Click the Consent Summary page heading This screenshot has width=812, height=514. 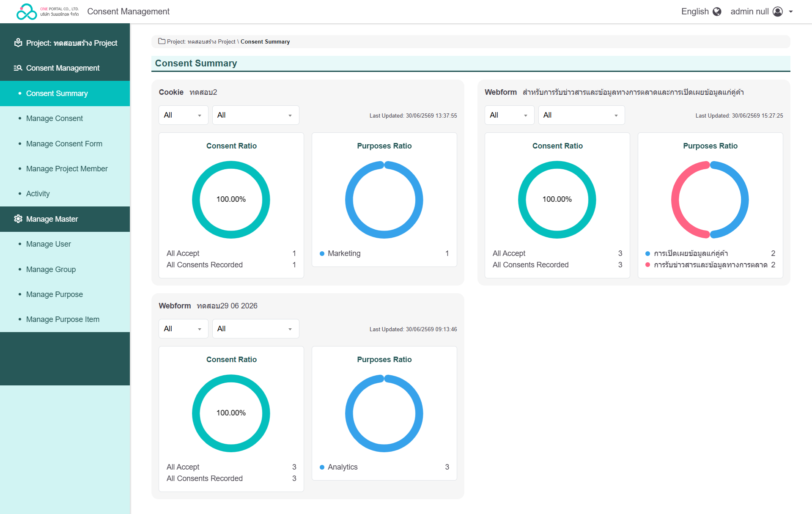pyautogui.click(x=196, y=63)
